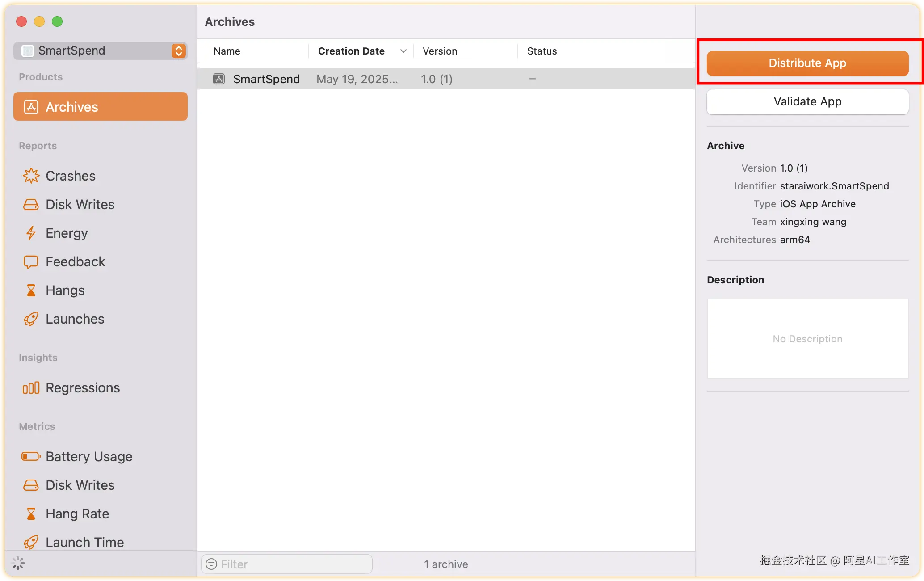This screenshot has height=581, width=924.
Task: Click the Feedback speech bubble icon
Action: (x=31, y=262)
